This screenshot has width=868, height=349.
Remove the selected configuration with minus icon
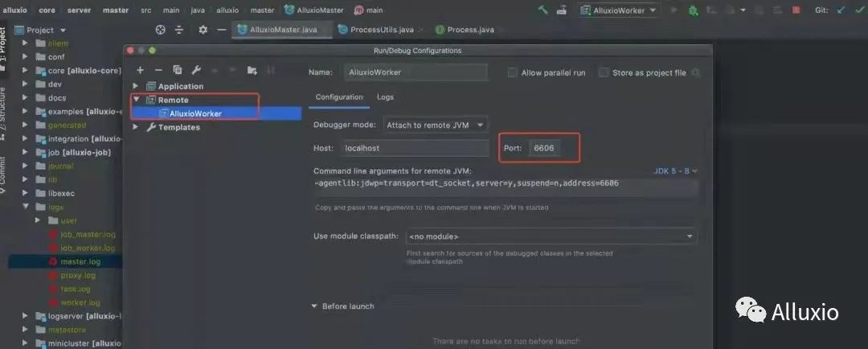click(x=158, y=70)
